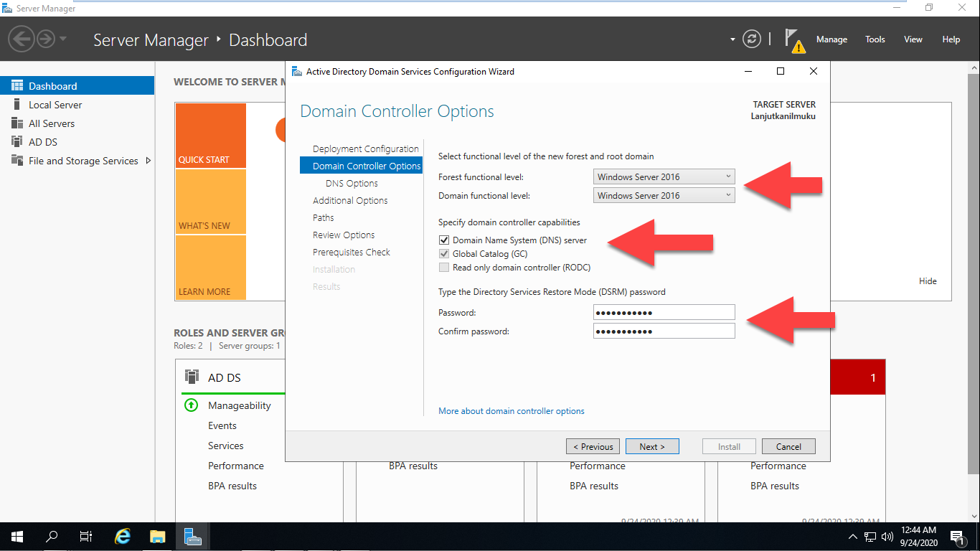Open File Explorer from taskbar

click(x=158, y=536)
